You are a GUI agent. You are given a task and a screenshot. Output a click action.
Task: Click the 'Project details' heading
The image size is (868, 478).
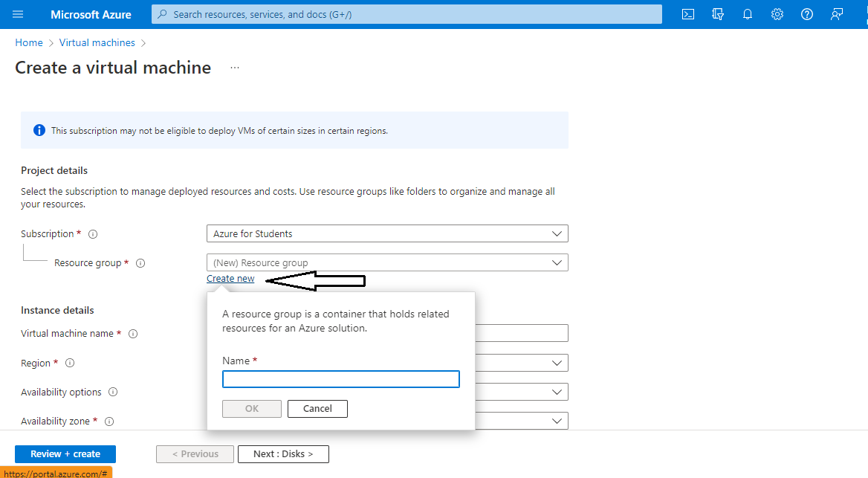[54, 170]
